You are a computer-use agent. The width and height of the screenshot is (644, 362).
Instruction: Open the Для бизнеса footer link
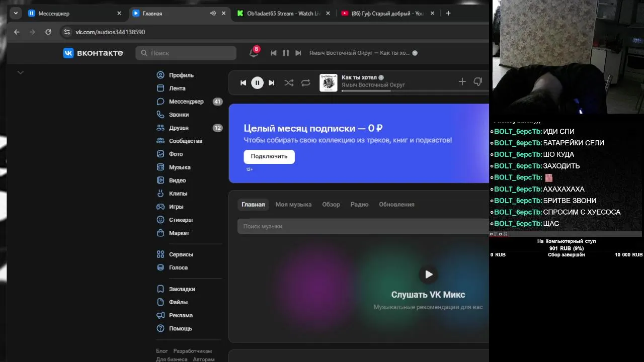tap(172, 359)
